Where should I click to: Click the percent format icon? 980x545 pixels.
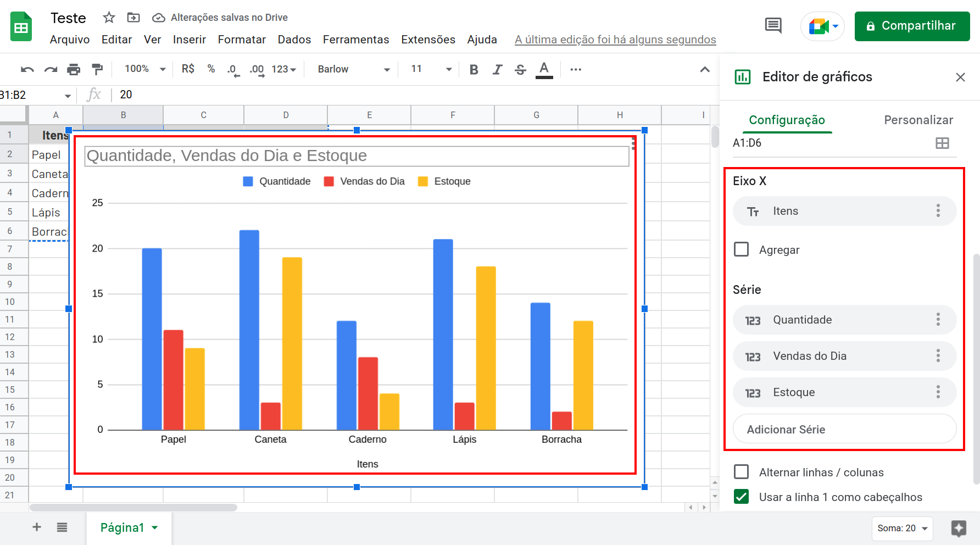coord(211,69)
